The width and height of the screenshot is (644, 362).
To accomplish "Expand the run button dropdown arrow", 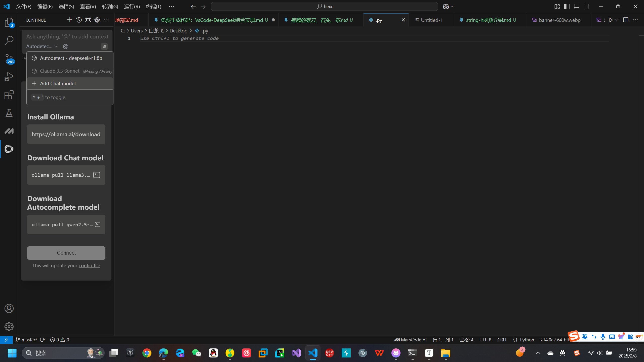I will [x=617, y=20].
